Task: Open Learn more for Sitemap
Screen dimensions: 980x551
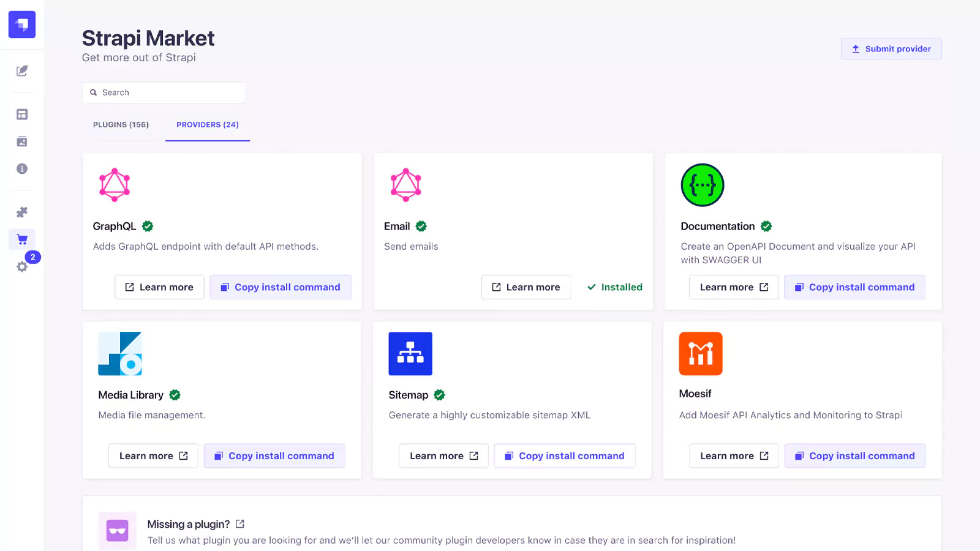Action: [443, 456]
